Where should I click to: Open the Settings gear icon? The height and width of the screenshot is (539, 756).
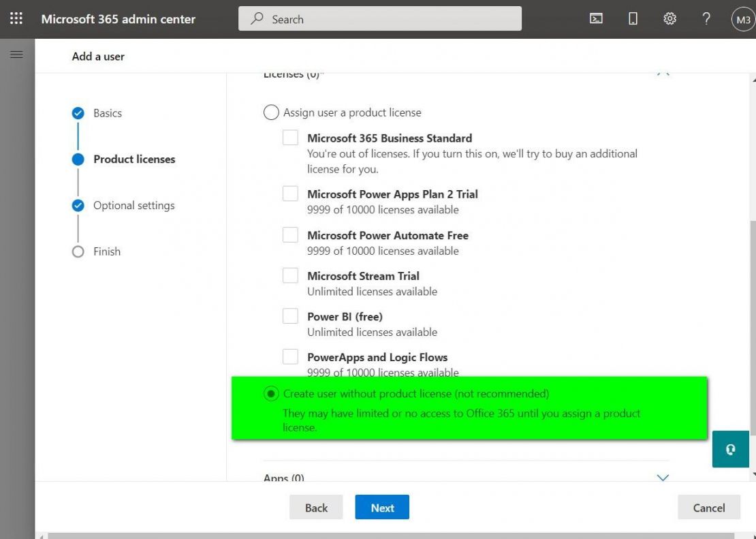click(x=670, y=19)
